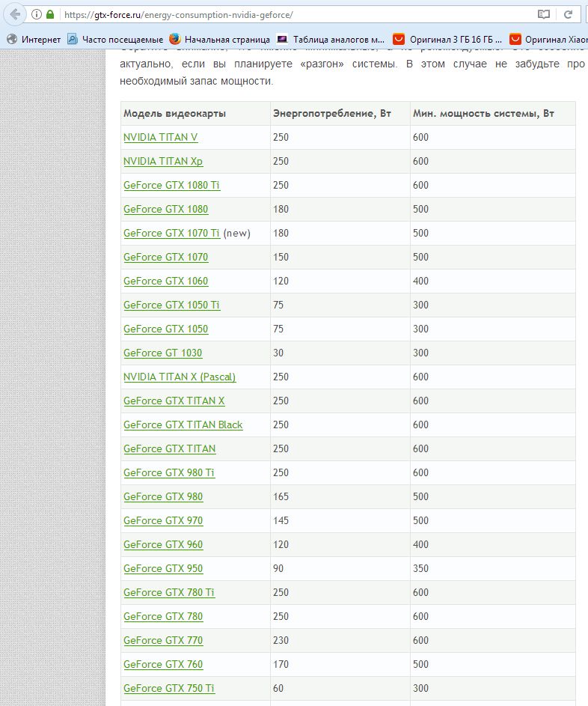Open the GeForce GT 1030 link
This screenshot has width=588, height=706.
[163, 353]
